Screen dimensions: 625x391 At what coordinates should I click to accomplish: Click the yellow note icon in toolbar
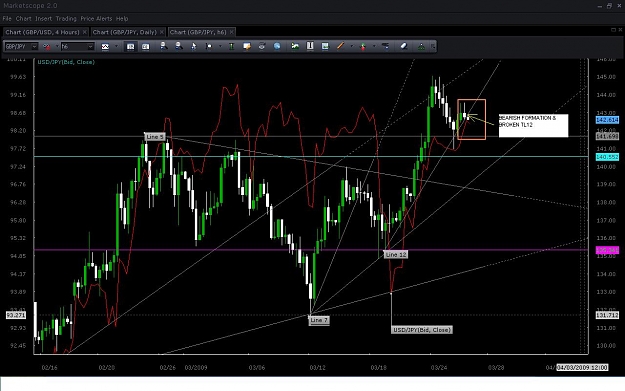tap(247, 46)
